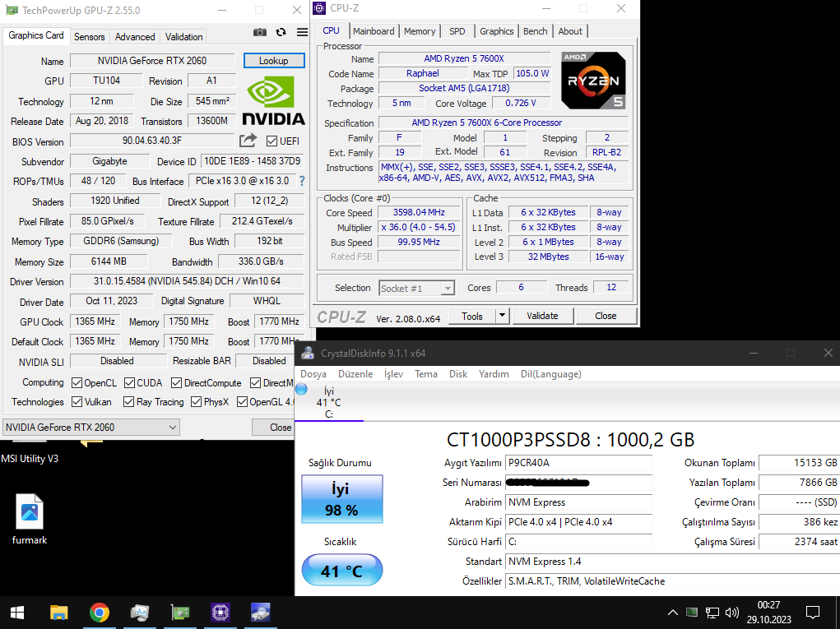Screen dimensions: 840x629
Task: Open the Yardım menu
Action: 494,373
